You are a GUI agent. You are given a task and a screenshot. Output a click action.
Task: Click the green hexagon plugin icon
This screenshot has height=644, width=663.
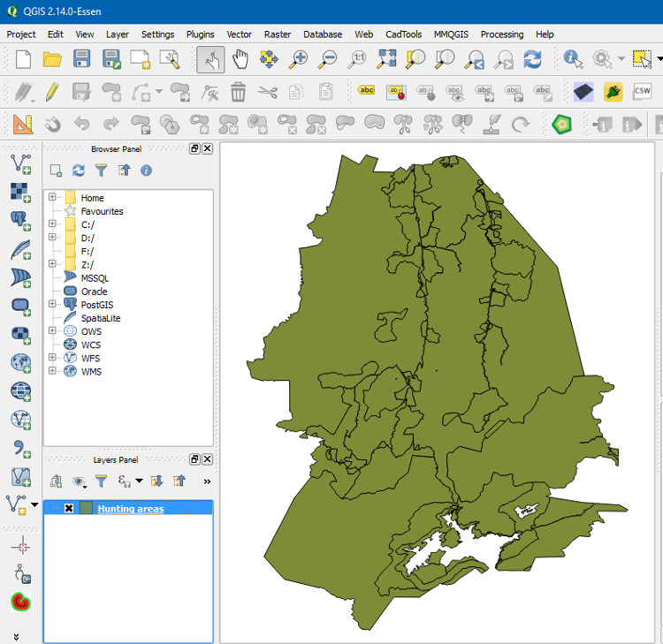pos(561,125)
